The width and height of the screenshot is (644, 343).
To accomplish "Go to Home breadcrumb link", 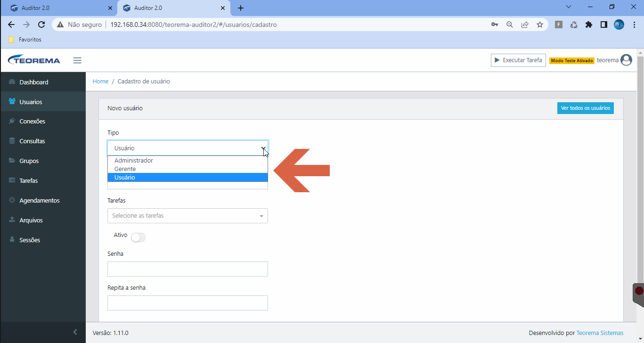I will tap(101, 82).
